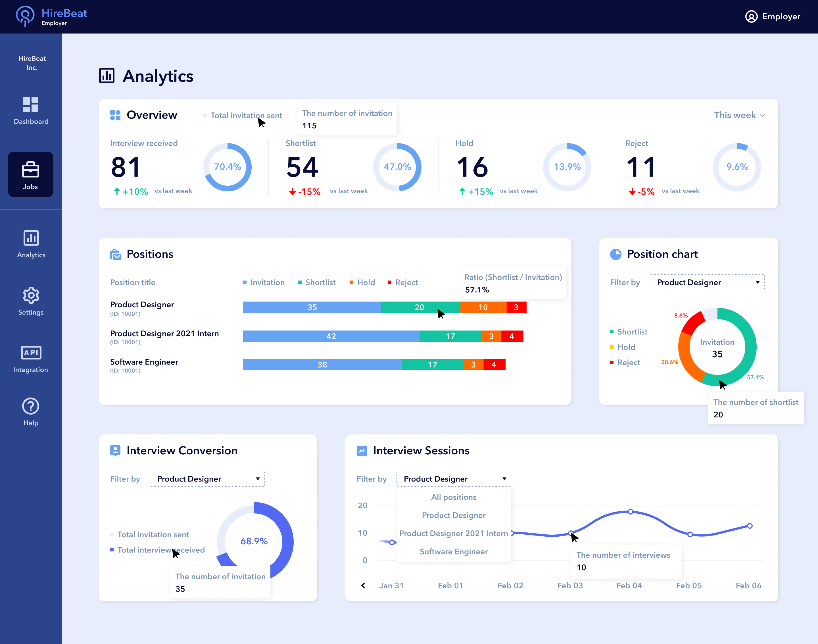
Task: Toggle Reject legend in Position chart
Action: click(625, 362)
